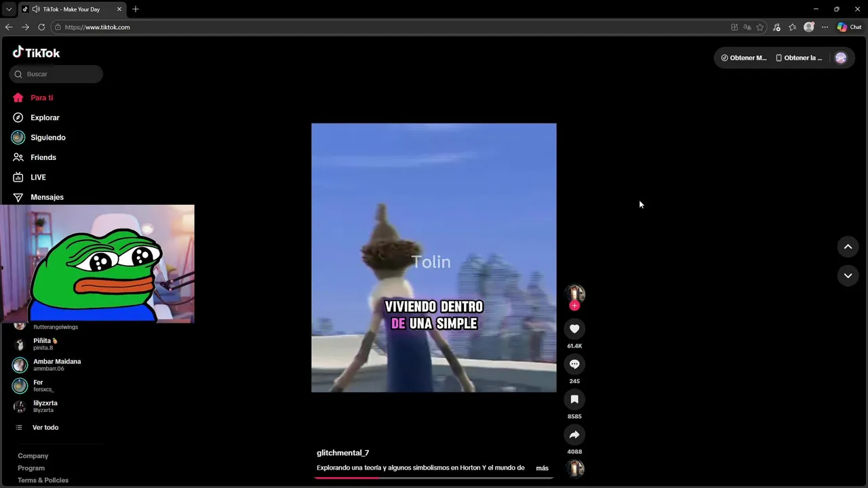Click the address bar URL
The height and width of the screenshot is (488, 868).
(x=97, y=27)
